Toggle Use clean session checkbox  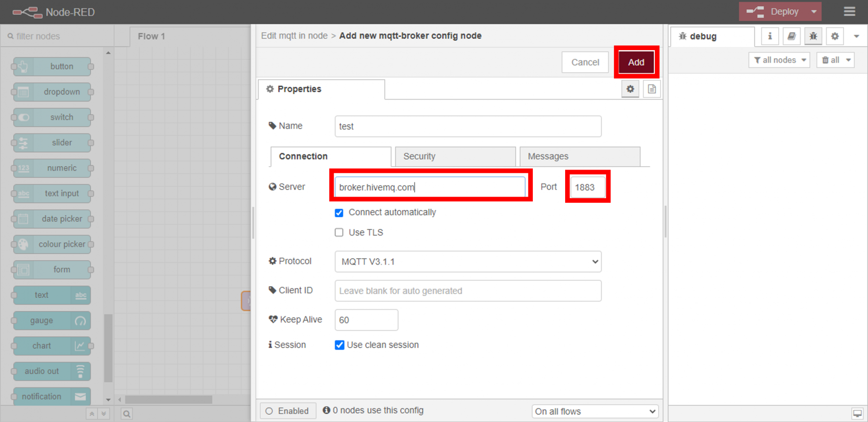(x=339, y=345)
